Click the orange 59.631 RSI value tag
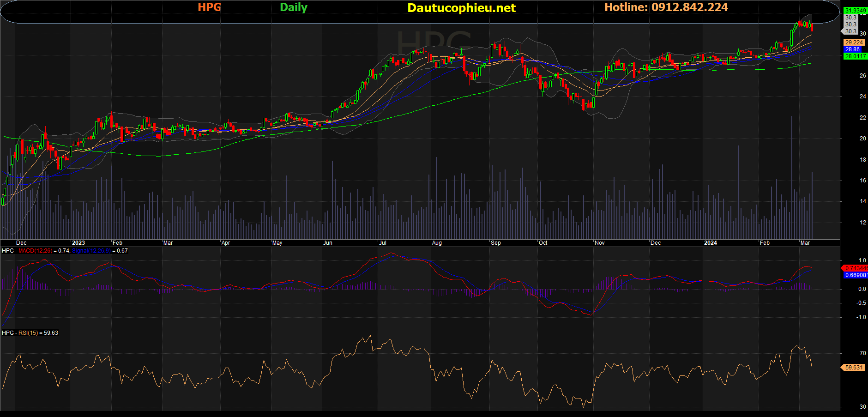The image size is (868, 417). tap(854, 368)
